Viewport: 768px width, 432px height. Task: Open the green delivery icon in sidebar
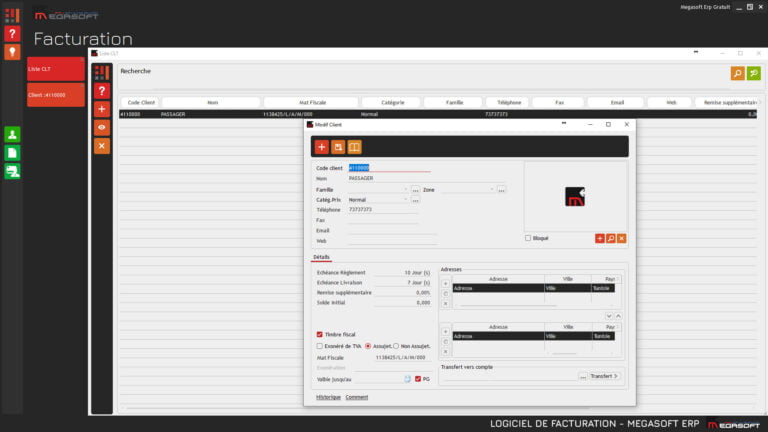[x=12, y=171]
